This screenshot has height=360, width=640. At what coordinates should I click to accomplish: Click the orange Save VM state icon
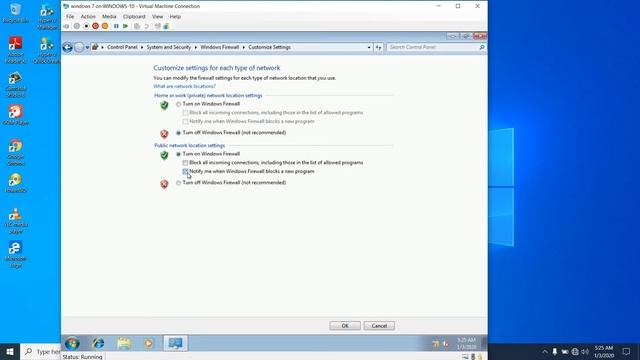[105, 26]
